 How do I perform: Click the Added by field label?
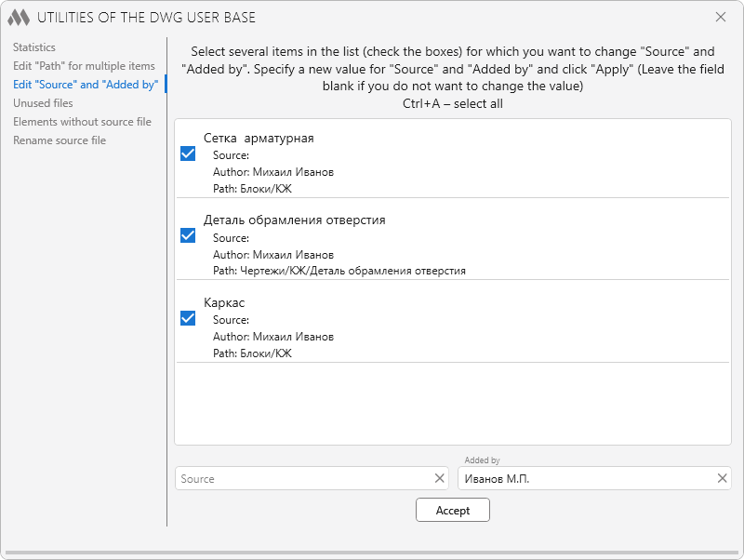[482, 460]
